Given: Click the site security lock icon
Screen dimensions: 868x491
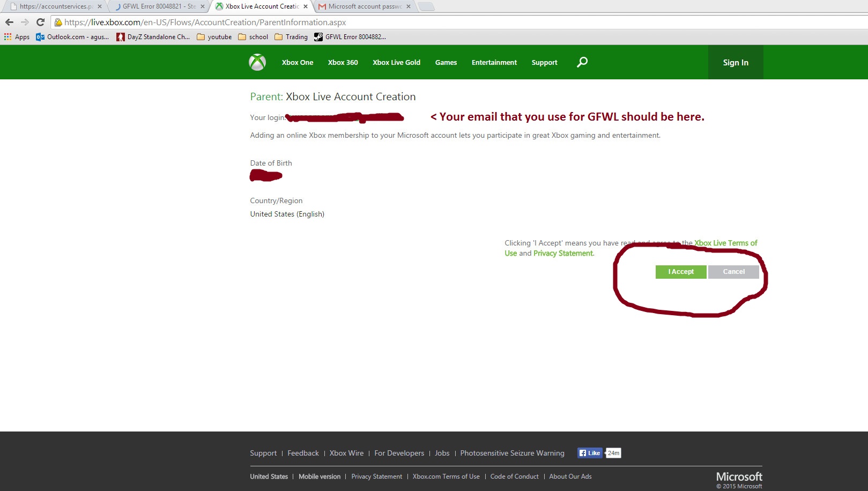Looking at the screenshot, I should 58,22.
